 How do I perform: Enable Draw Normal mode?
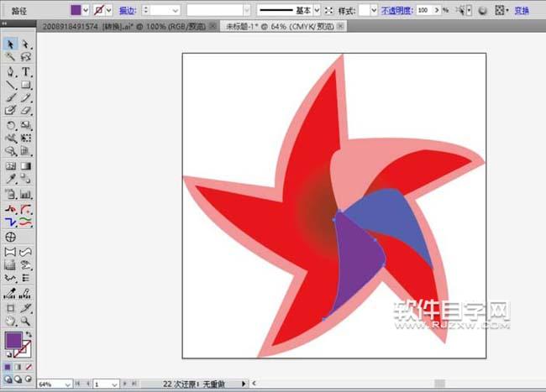pyautogui.click(x=8, y=379)
